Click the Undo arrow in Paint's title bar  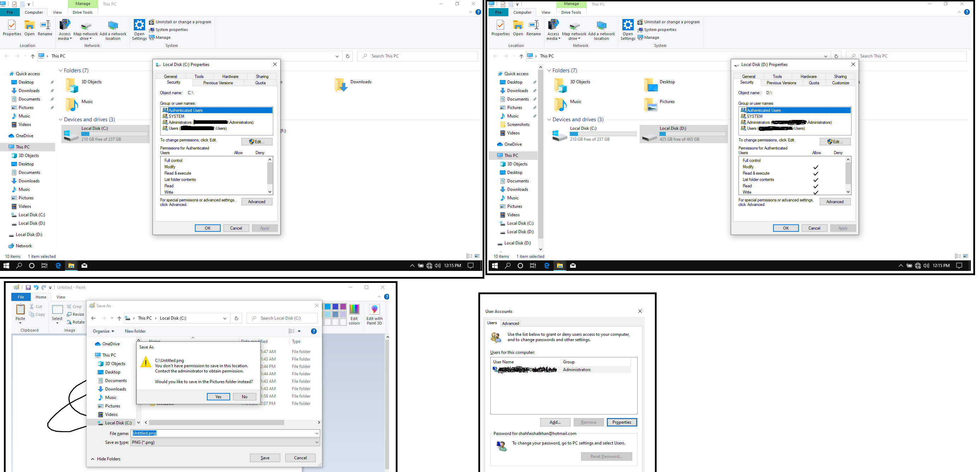point(36,287)
